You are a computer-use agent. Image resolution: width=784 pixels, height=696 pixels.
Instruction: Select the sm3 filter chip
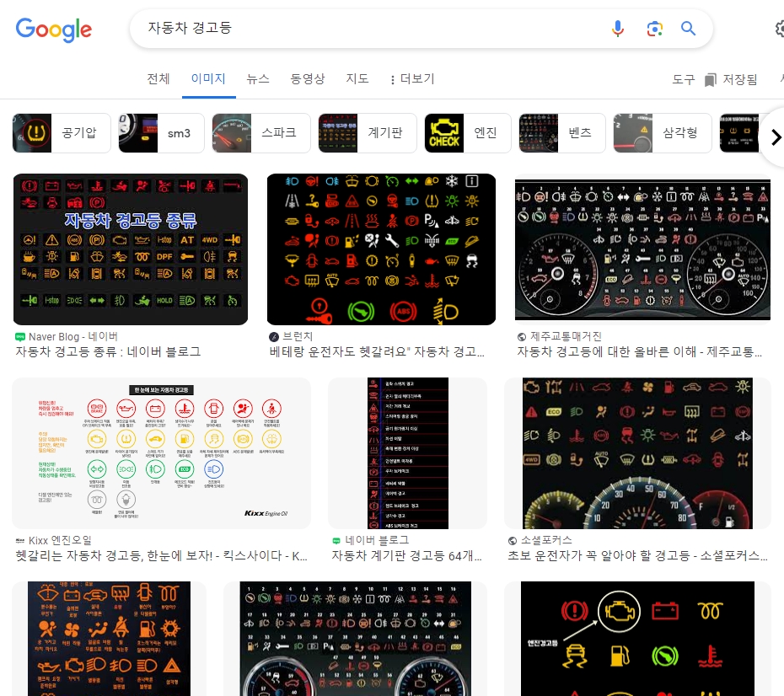point(161,133)
